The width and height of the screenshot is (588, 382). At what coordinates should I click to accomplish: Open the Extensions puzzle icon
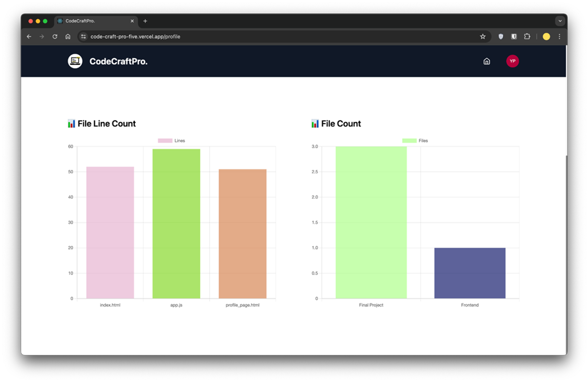tap(527, 37)
